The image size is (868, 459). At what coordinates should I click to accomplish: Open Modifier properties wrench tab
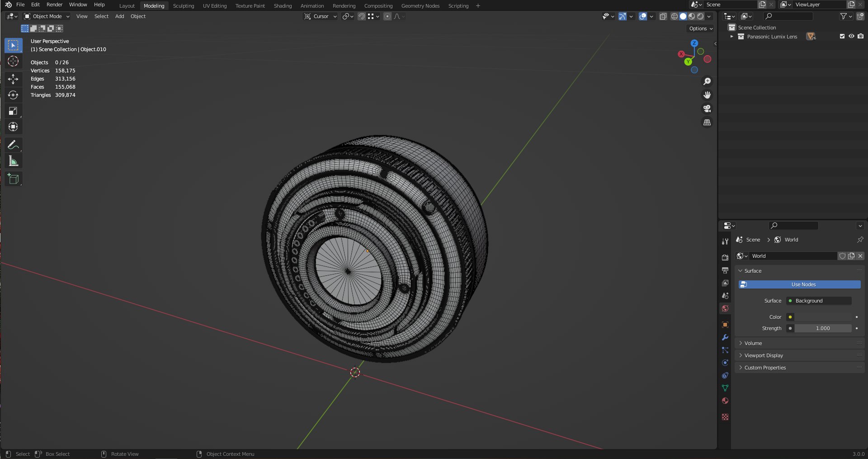click(x=725, y=337)
